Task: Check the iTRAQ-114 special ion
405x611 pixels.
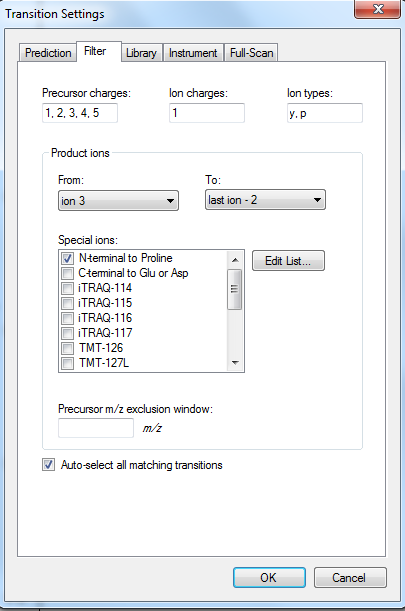Action: coord(67,288)
